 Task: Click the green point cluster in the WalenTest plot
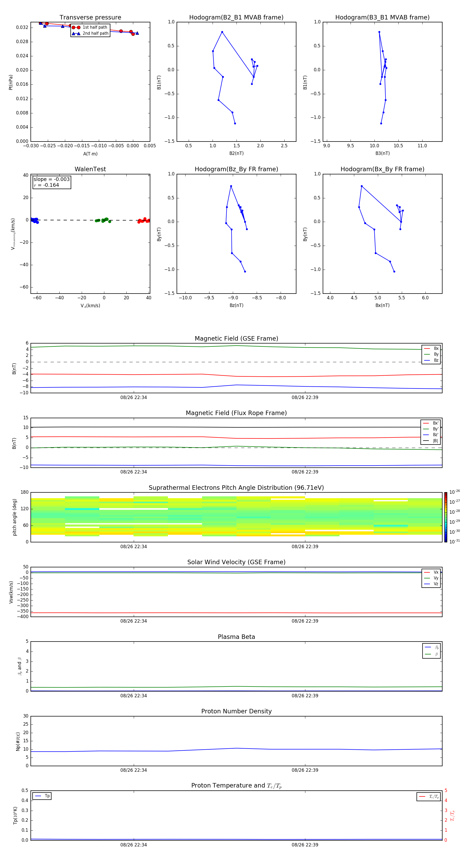pos(103,220)
